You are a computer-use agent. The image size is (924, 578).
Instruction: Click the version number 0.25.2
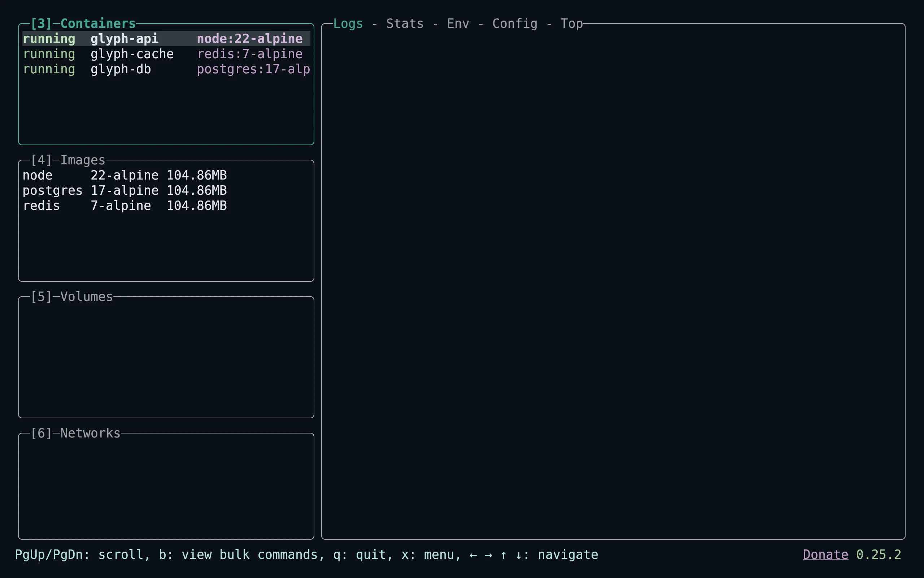click(x=879, y=554)
